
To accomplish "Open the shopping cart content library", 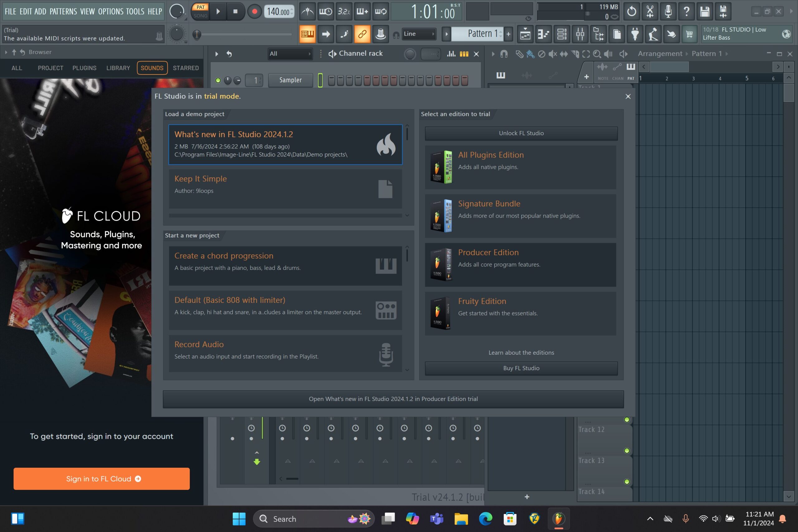I will tap(690, 34).
